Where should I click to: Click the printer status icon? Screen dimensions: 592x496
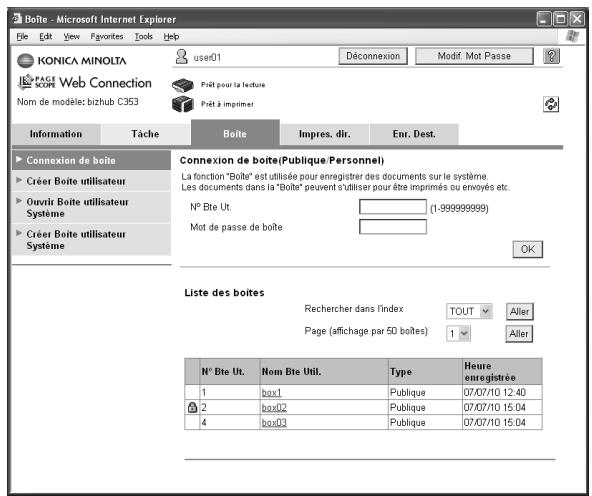[183, 104]
